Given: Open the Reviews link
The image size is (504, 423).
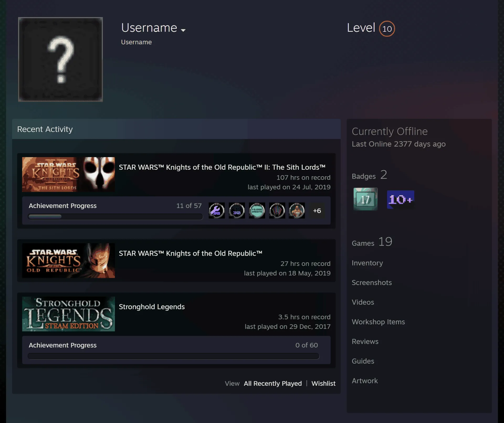Looking at the screenshot, I should [365, 341].
